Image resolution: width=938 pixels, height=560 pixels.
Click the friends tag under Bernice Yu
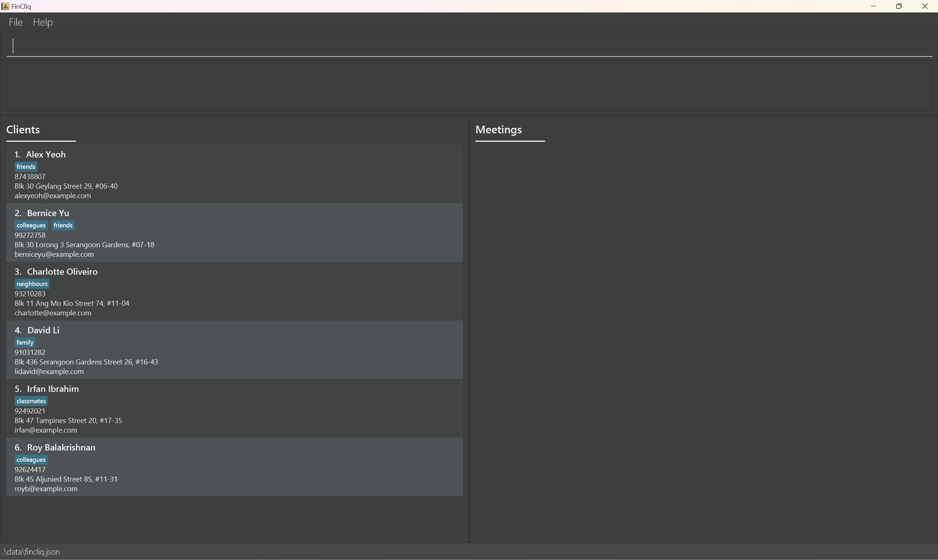(x=63, y=225)
